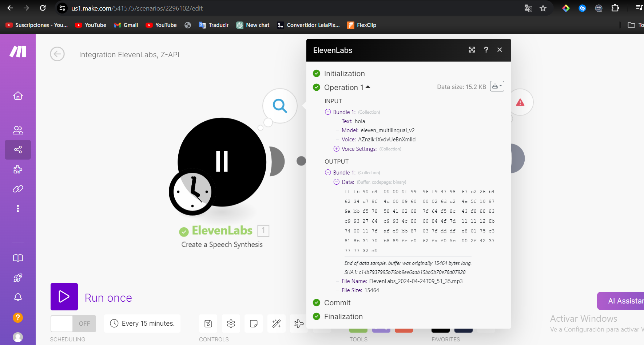The height and width of the screenshot is (345, 644).
Task: Collapse the Data buffer section
Action: coord(337,182)
